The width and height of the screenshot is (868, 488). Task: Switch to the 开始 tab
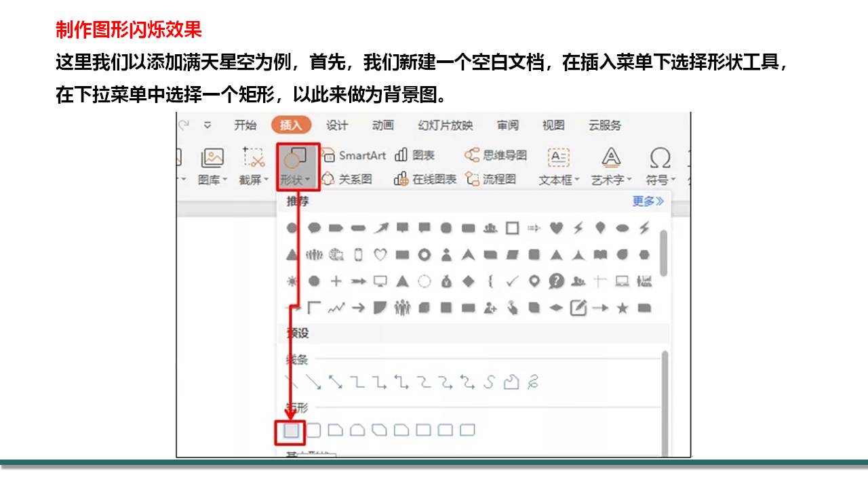(x=245, y=125)
